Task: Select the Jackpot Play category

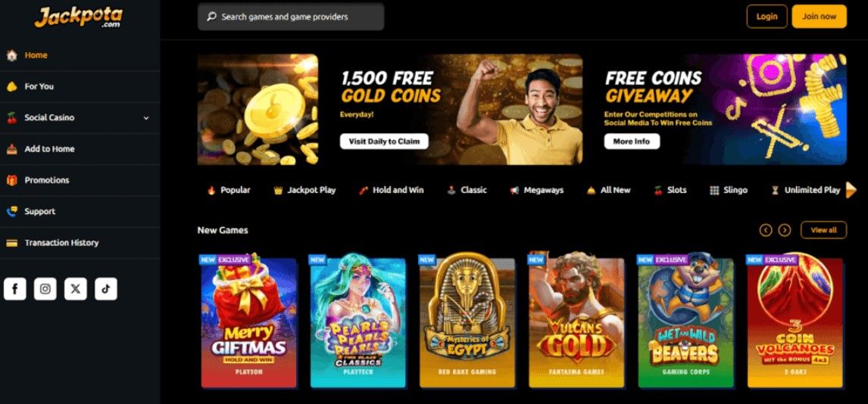Action: [305, 190]
